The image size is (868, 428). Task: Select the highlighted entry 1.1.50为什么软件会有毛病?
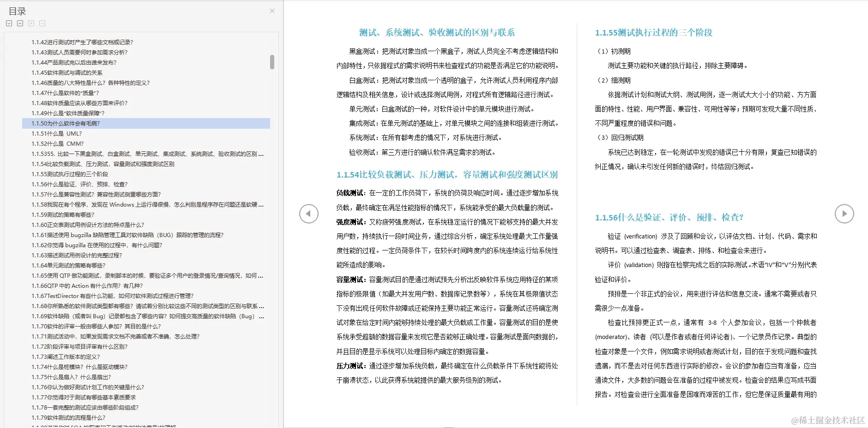click(66, 123)
